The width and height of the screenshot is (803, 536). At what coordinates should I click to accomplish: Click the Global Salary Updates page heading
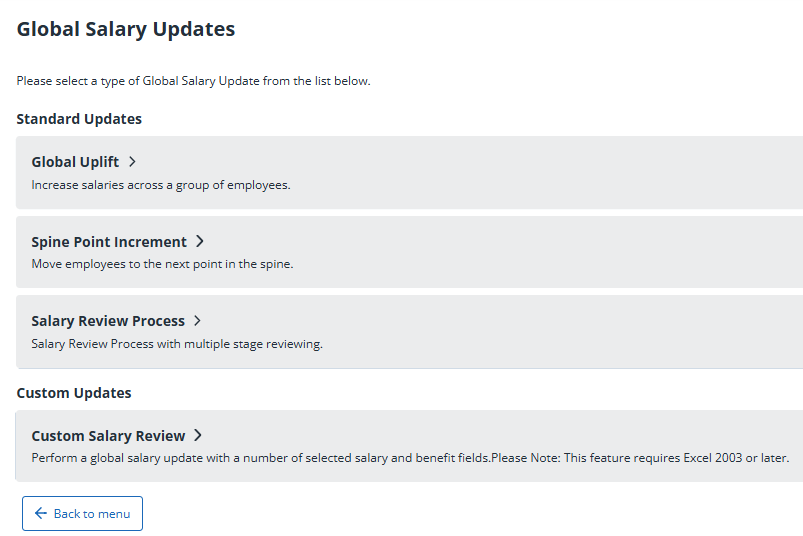coord(126,29)
